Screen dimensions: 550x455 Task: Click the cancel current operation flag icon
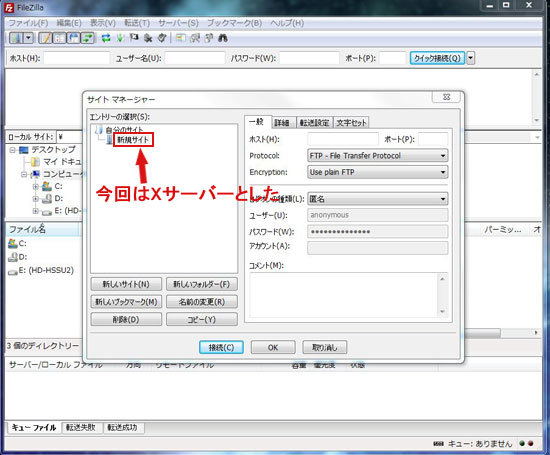pyautogui.click(x=134, y=38)
